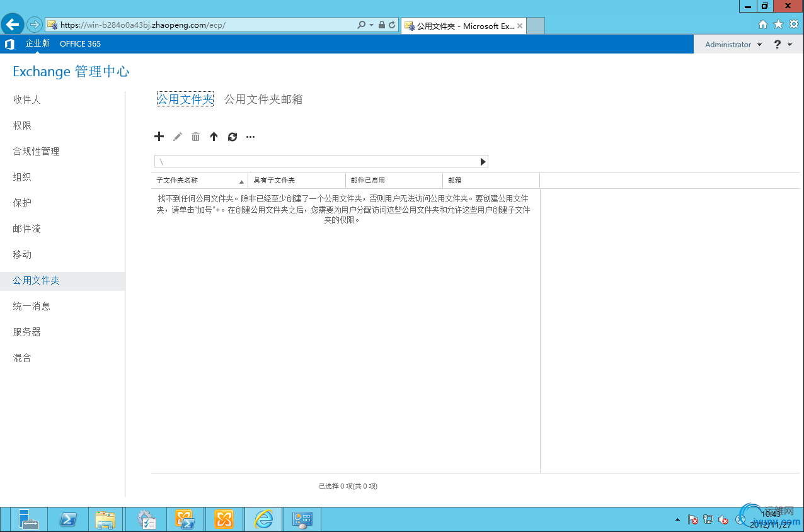The height and width of the screenshot is (532, 804).
Task: Click the 邮箱 column header
Action: [491, 181]
